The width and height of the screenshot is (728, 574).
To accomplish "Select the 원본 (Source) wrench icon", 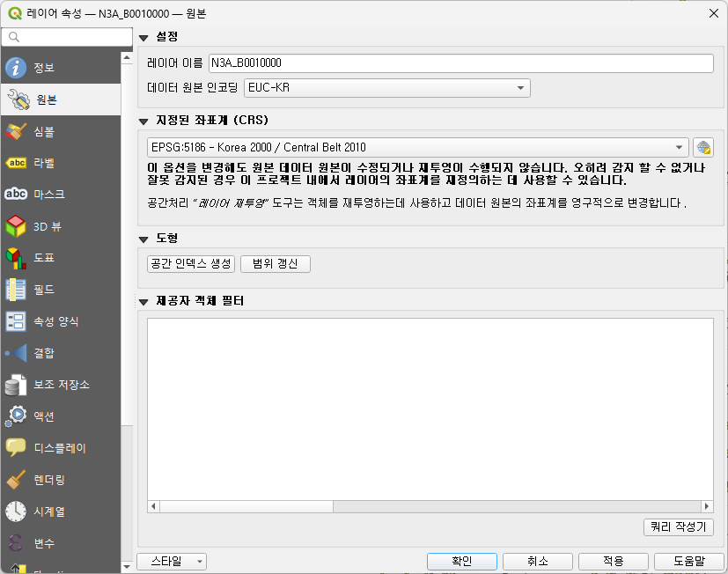I will coord(18,99).
